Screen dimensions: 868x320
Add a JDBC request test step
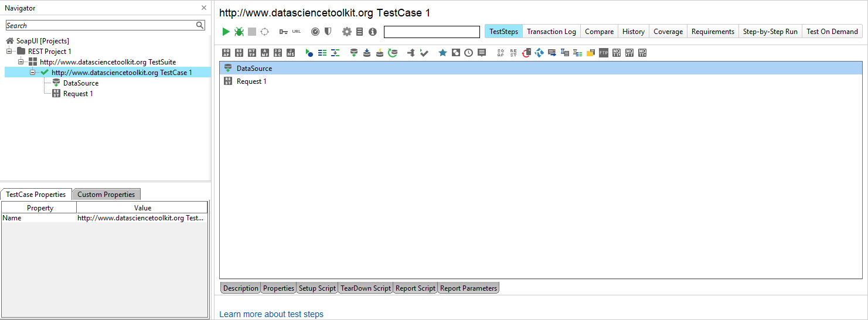point(278,53)
